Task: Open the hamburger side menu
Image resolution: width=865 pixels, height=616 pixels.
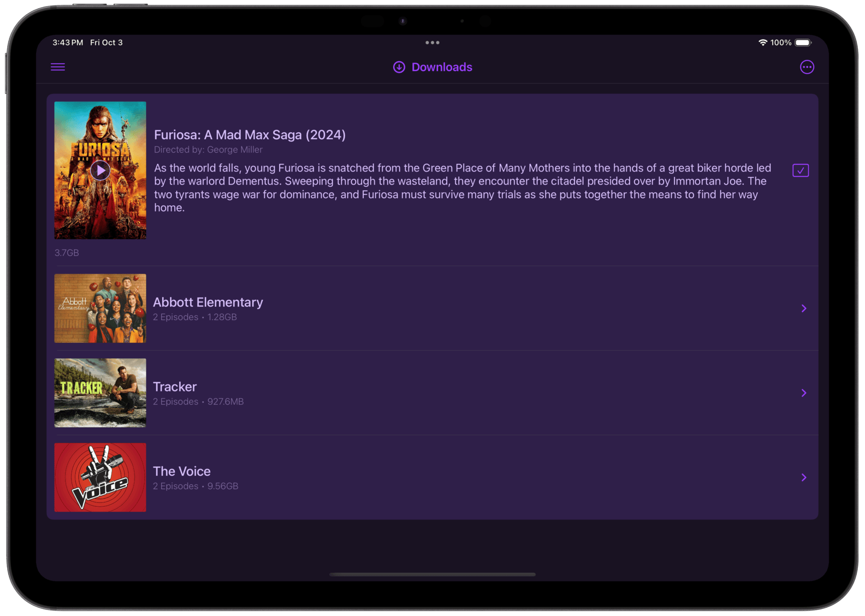Action: click(x=58, y=67)
